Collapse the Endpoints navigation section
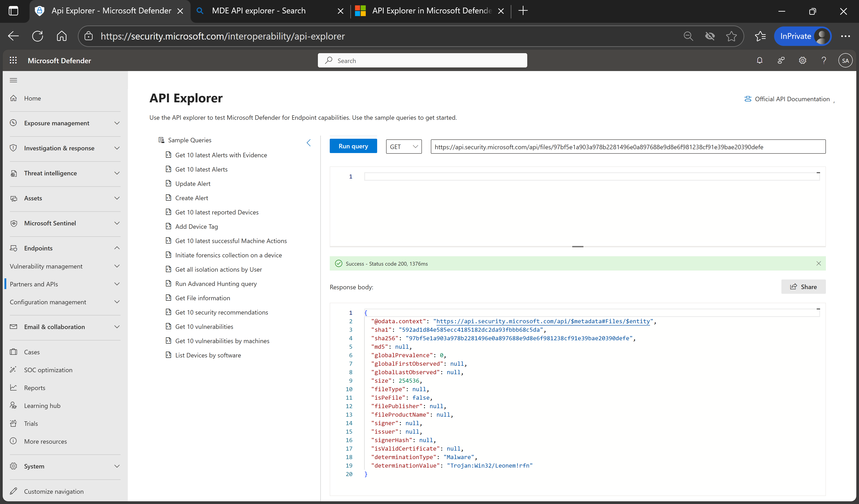Image resolution: width=859 pixels, height=504 pixels. (117, 248)
